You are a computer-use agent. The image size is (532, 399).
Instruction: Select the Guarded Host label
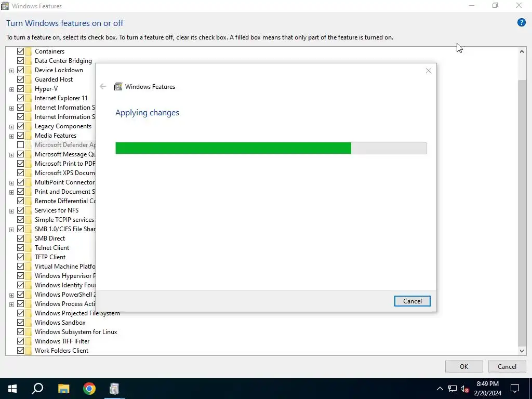coord(54,79)
